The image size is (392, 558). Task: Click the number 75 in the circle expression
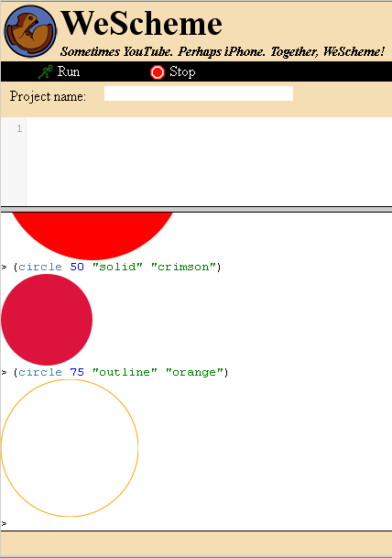pyautogui.click(x=77, y=372)
